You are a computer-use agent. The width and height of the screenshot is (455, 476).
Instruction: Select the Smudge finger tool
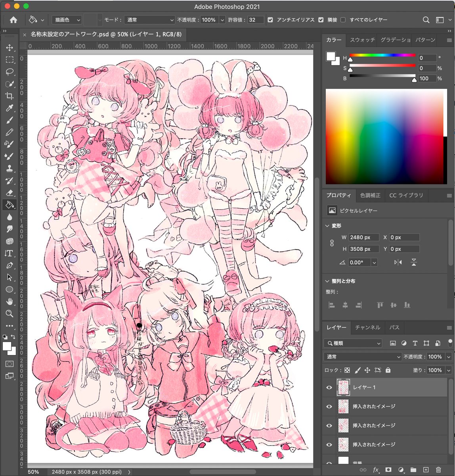point(10,229)
